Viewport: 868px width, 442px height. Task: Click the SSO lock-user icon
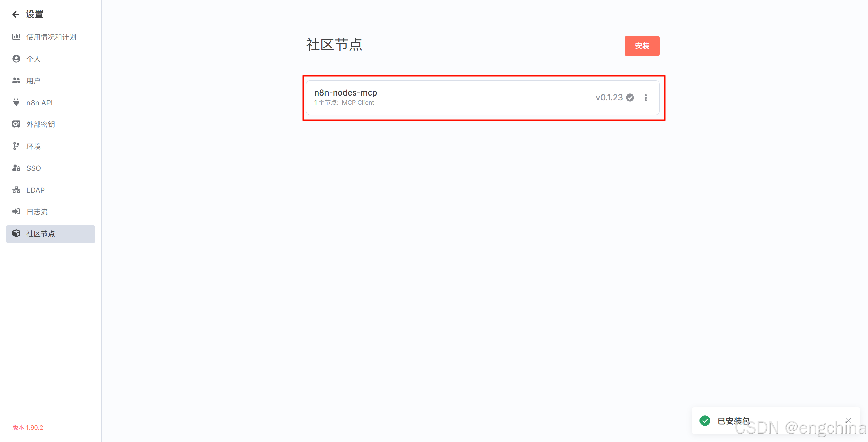(16, 168)
